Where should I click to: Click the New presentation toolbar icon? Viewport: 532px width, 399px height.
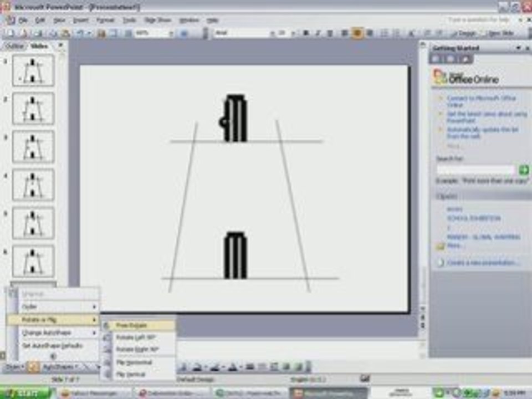click(10, 33)
